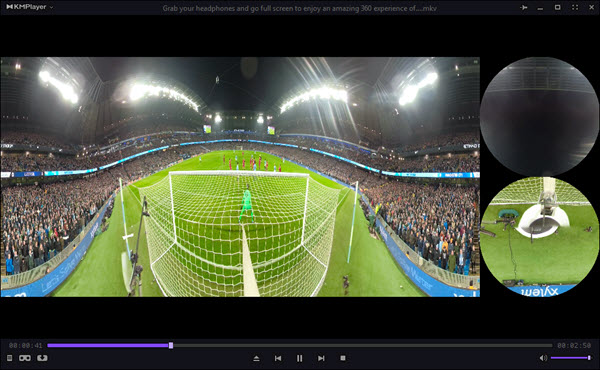This screenshot has height=370, width=600.
Task: Click the capture icon beside VR goggles
Action: coord(42,358)
